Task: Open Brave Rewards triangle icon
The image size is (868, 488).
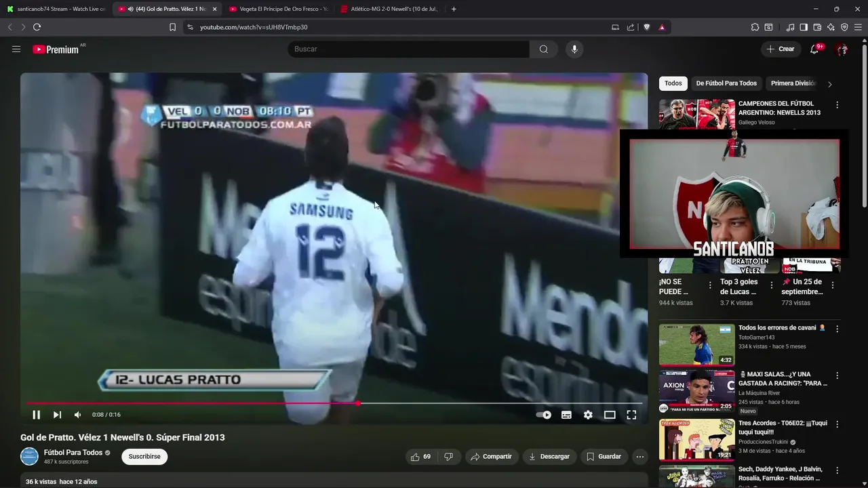Action: coord(662,27)
